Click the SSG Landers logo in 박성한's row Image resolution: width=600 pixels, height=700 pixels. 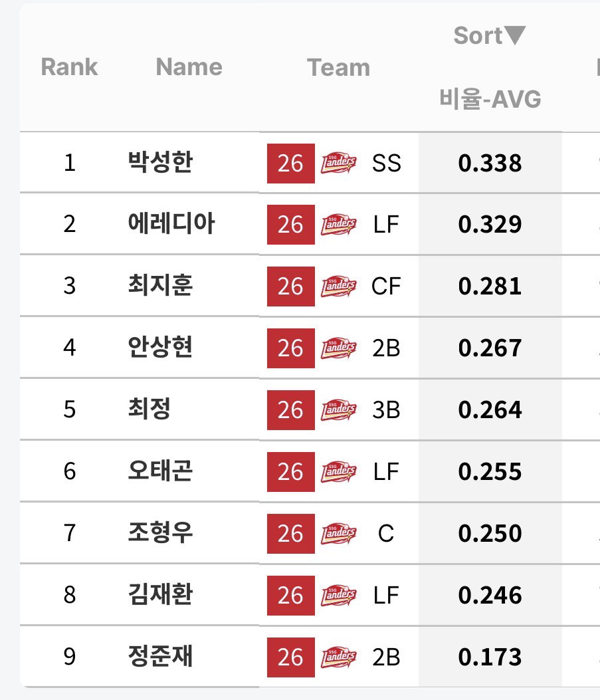339,164
